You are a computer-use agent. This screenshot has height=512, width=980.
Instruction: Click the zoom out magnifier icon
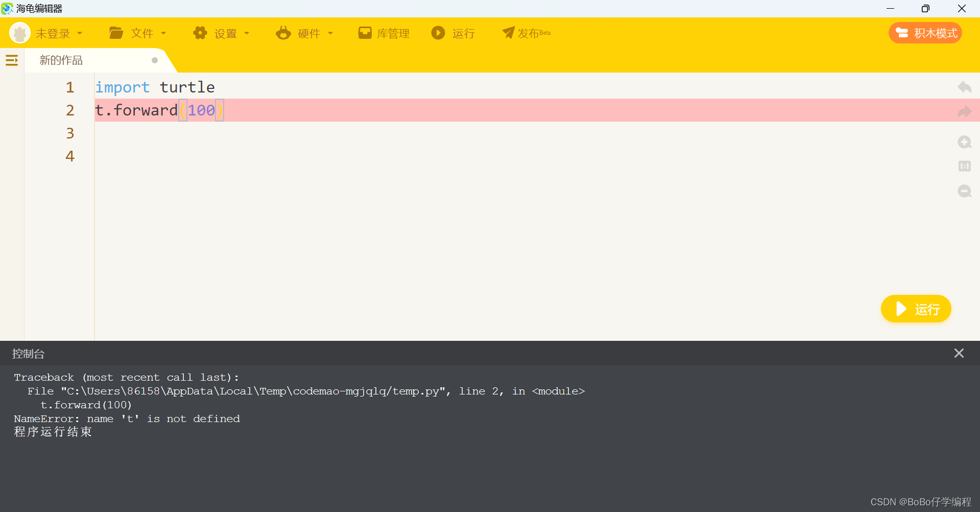coord(965,191)
